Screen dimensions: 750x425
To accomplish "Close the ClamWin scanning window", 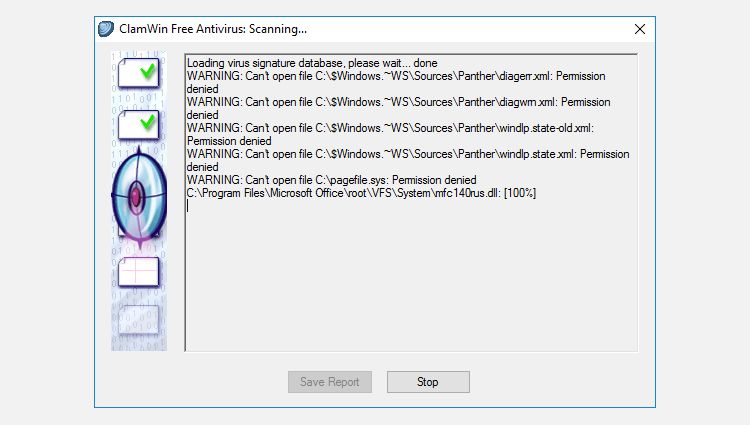I will pyautogui.click(x=640, y=29).
